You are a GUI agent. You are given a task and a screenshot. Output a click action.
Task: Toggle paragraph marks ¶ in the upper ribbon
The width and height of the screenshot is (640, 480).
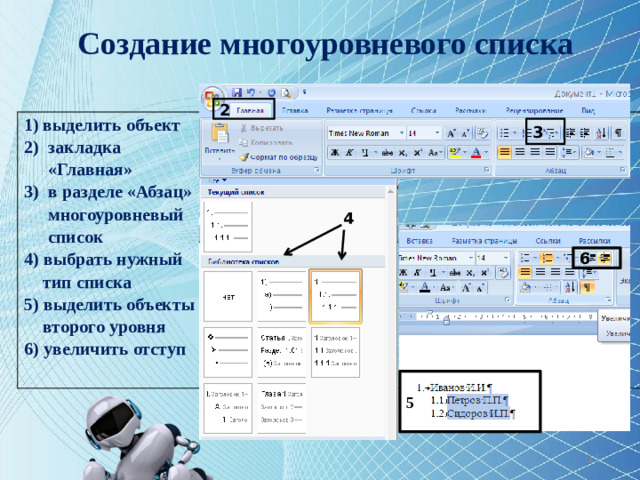[618, 133]
